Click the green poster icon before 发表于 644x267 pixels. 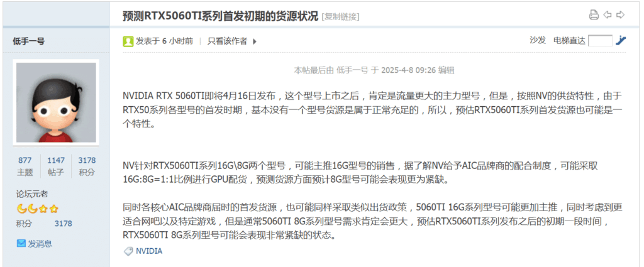[x=128, y=41]
